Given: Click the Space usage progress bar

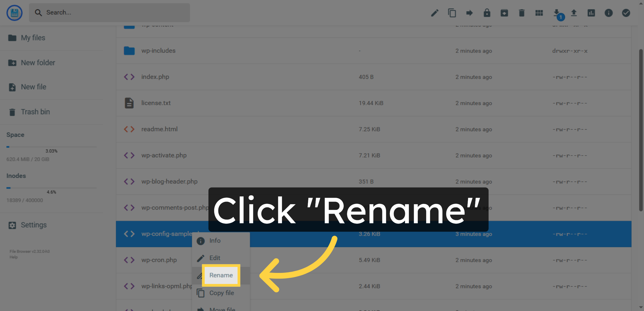Looking at the screenshot, I should [x=51, y=147].
